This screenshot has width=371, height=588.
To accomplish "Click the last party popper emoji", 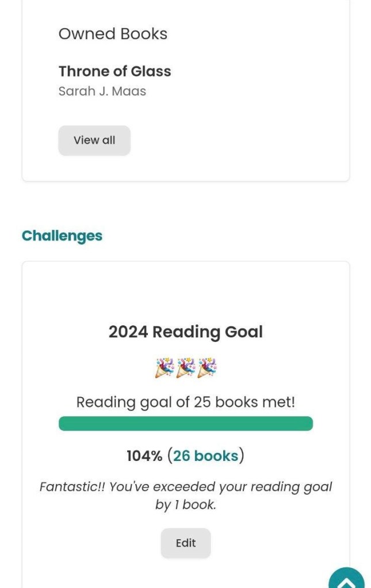I will click(207, 368).
